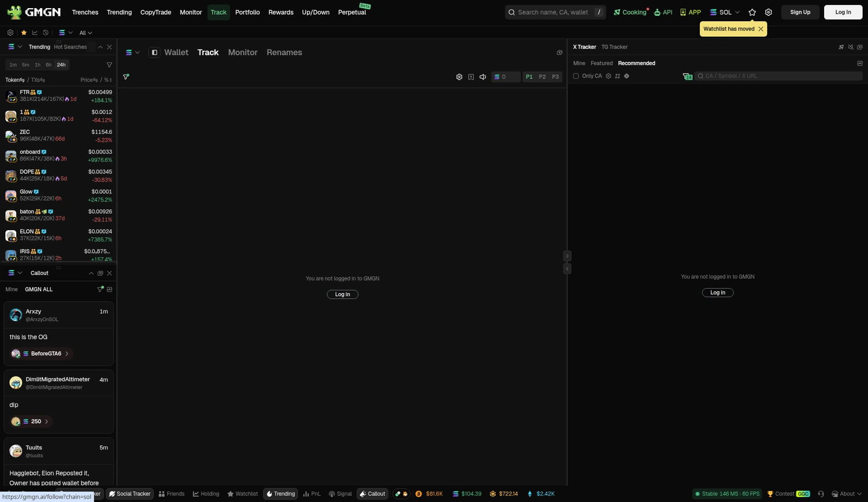Open the Perpetual menu

[352, 12]
